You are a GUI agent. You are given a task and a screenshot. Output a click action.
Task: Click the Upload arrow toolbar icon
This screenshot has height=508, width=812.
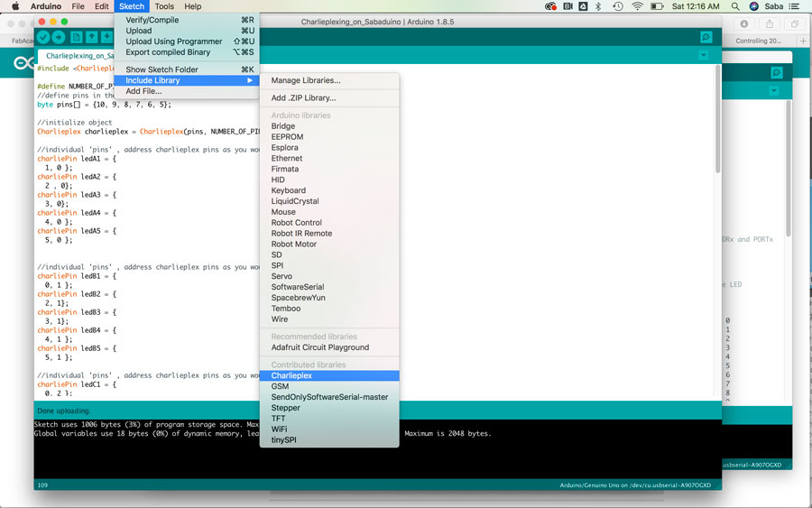click(x=59, y=37)
